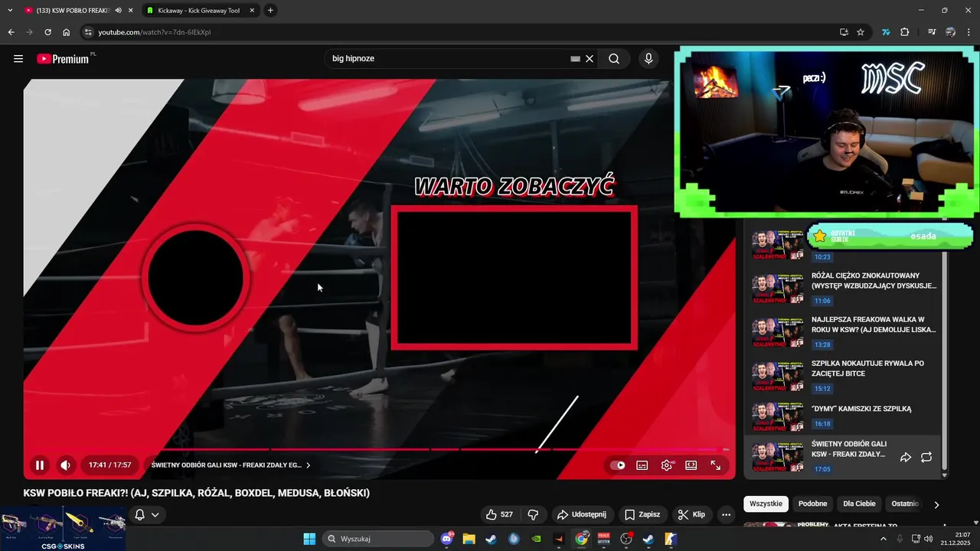Select the Ostatnio filter chip
980x551 pixels.
[x=905, y=504]
